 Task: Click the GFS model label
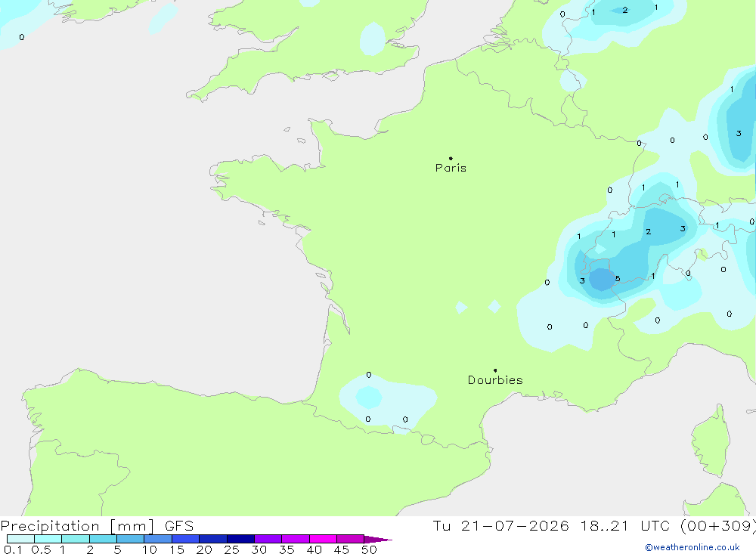pos(179,526)
